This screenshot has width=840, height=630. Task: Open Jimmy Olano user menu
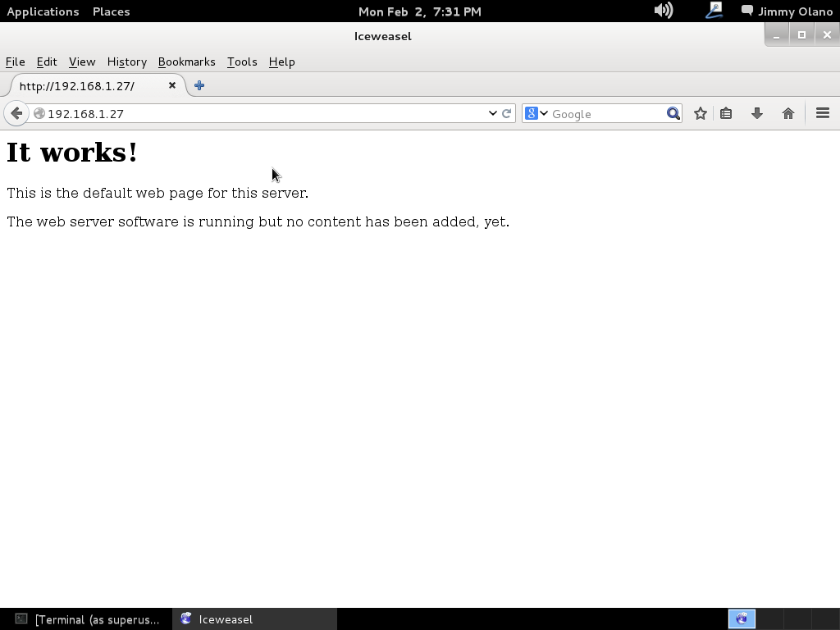tap(786, 11)
